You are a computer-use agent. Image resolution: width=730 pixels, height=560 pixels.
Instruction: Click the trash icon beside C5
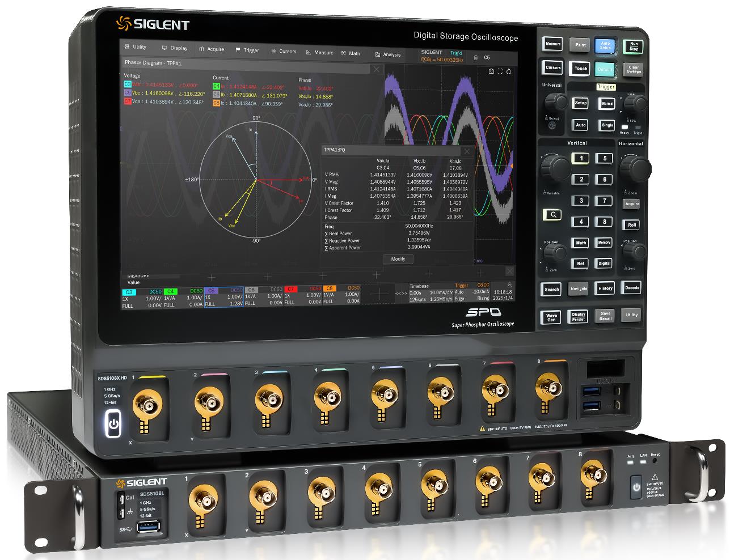click(475, 57)
